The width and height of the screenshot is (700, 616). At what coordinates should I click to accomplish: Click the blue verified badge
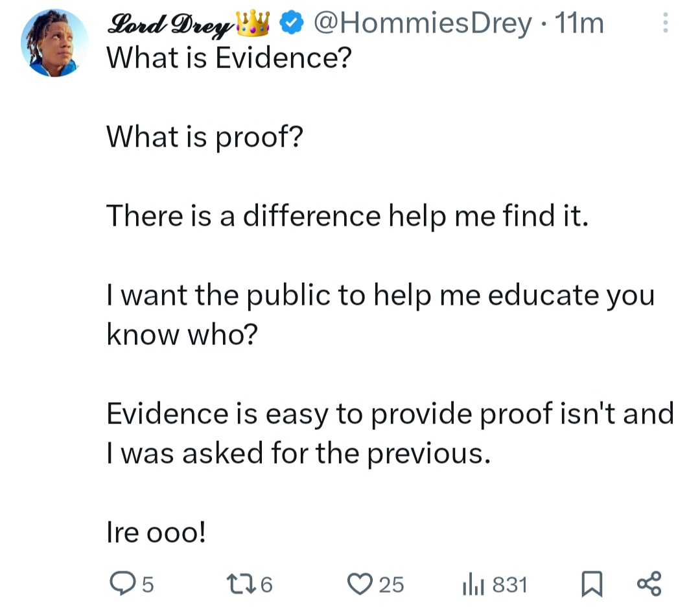point(293,24)
